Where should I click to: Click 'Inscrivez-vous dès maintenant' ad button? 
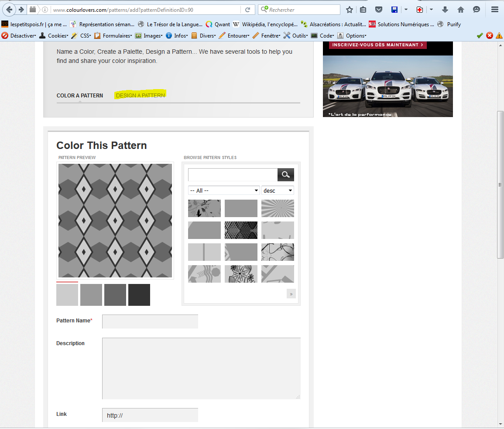tap(377, 45)
